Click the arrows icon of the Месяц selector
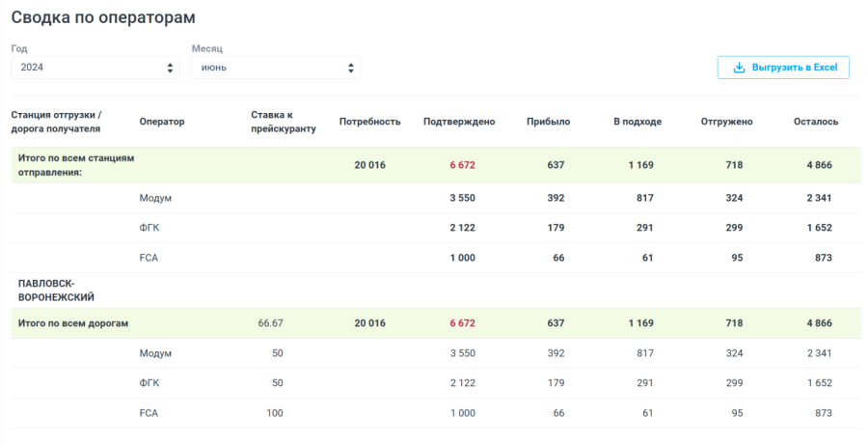 tap(352, 68)
